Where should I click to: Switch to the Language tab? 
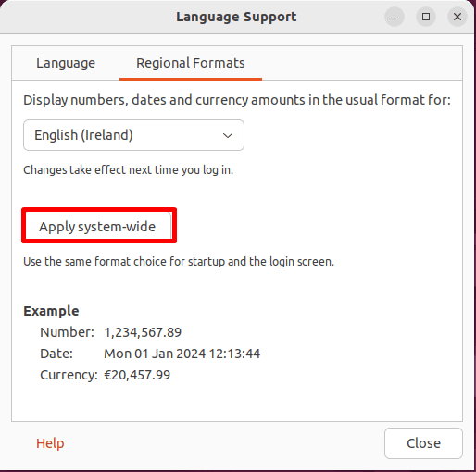[x=66, y=63]
